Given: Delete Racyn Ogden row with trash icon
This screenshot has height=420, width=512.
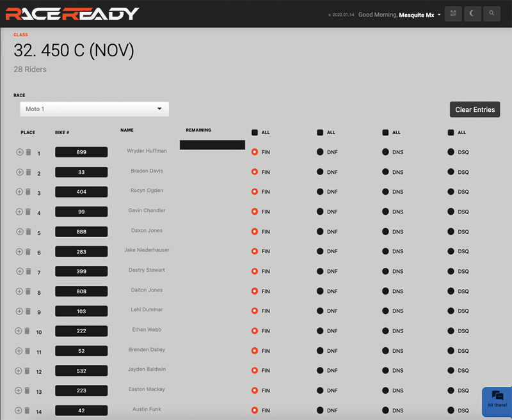Looking at the screenshot, I should click(x=28, y=191).
